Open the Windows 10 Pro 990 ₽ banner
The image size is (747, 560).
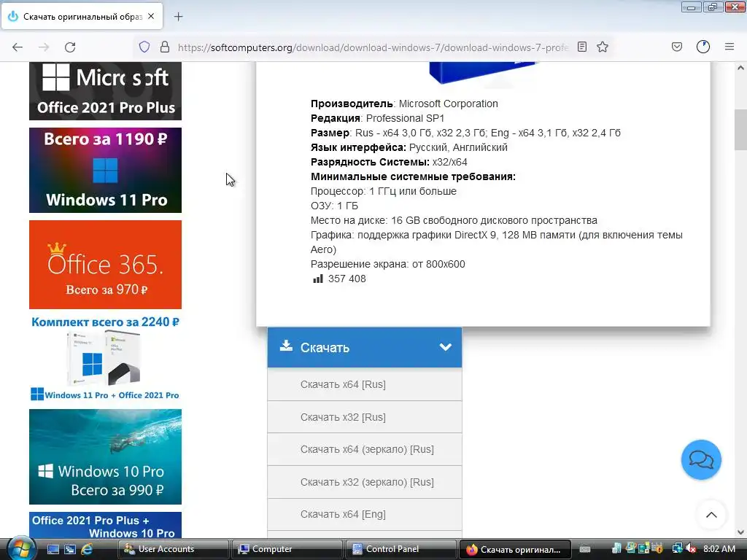105,456
